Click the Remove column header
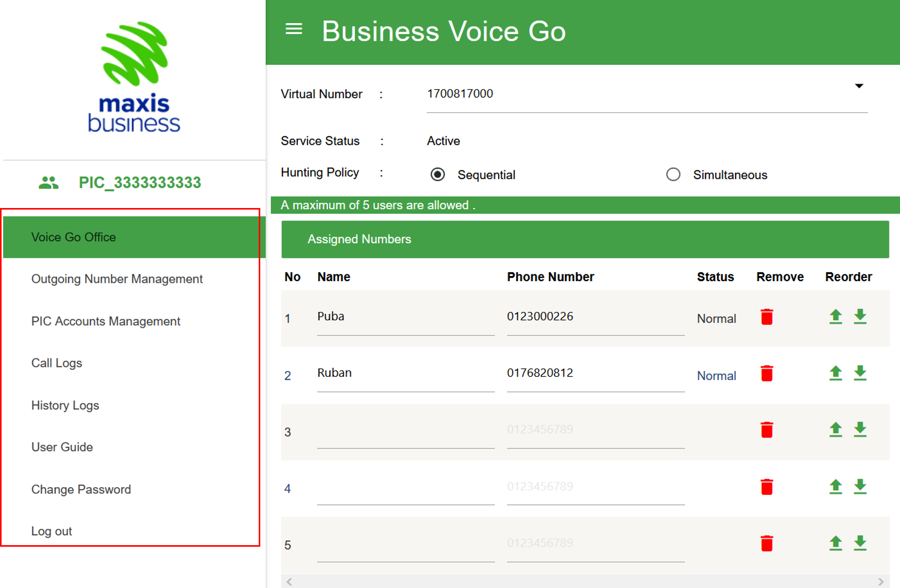The width and height of the screenshot is (900, 588). click(x=780, y=277)
